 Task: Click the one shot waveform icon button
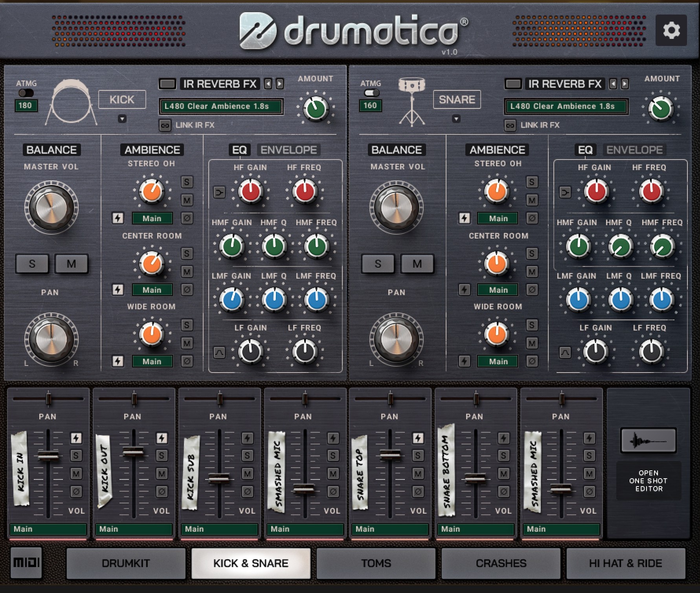[x=648, y=440]
